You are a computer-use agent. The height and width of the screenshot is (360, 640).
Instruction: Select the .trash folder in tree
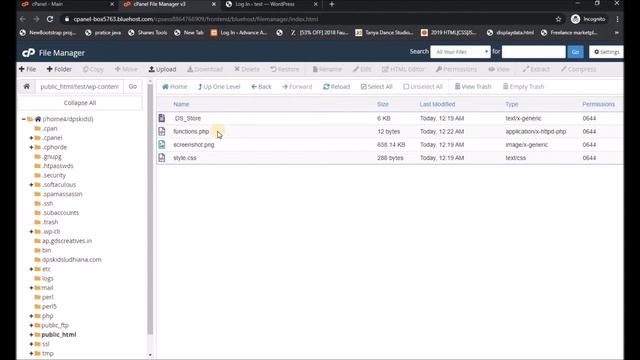point(50,222)
